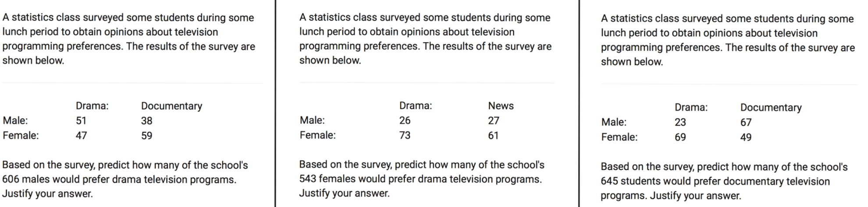This screenshot has height=207, width=868.
Task: Select the Documentary heading in first panel
Action: tap(171, 106)
